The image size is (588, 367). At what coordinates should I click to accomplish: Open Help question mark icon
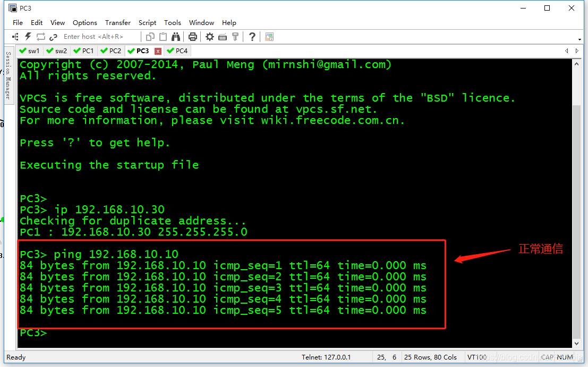pos(252,37)
